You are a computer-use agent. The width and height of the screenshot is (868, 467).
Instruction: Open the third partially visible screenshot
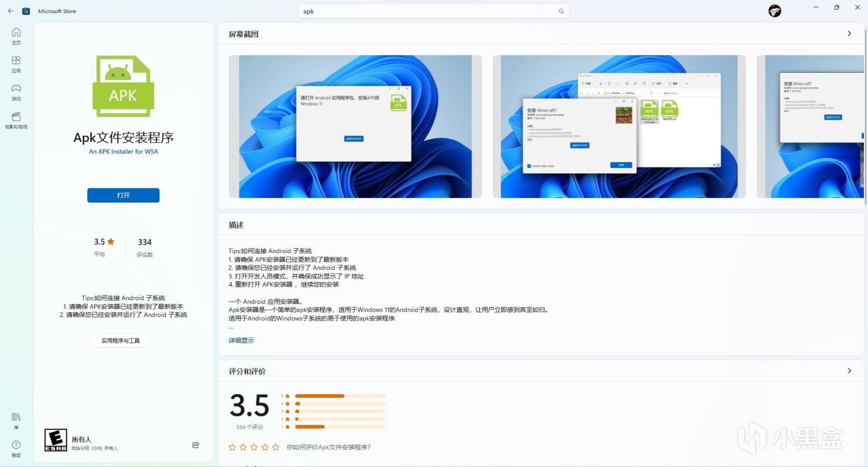click(x=810, y=127)
